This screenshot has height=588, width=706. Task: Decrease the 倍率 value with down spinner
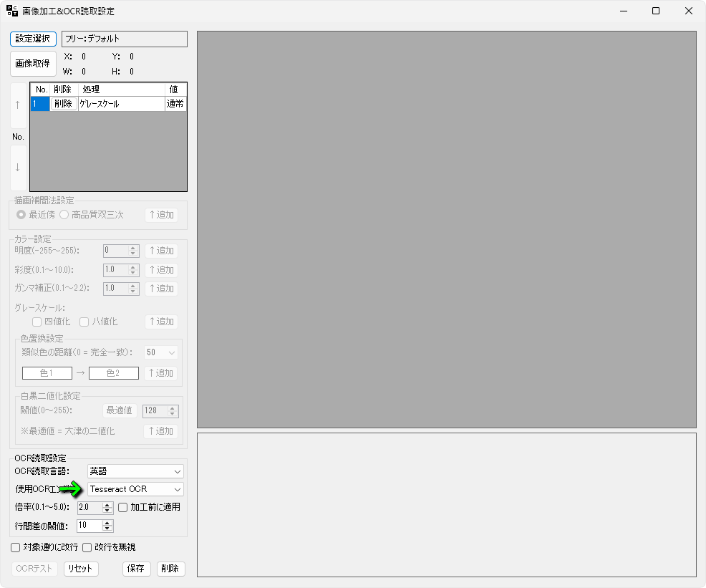pos(107,511)
